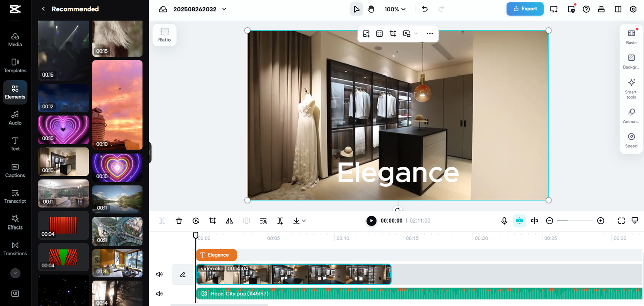Switch to the Audio tab
This screenshot has width=644, height=306.
(x=15, y=118)
